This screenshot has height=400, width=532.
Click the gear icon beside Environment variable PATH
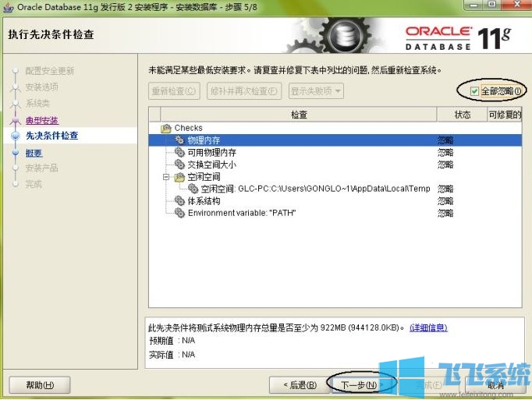[x=179, y=213]
